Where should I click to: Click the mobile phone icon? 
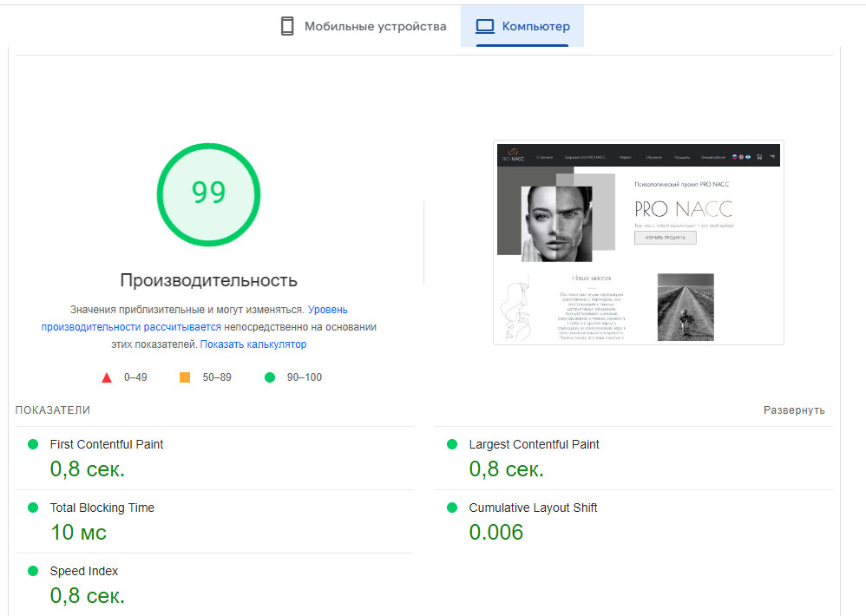[x=287, y=26]
